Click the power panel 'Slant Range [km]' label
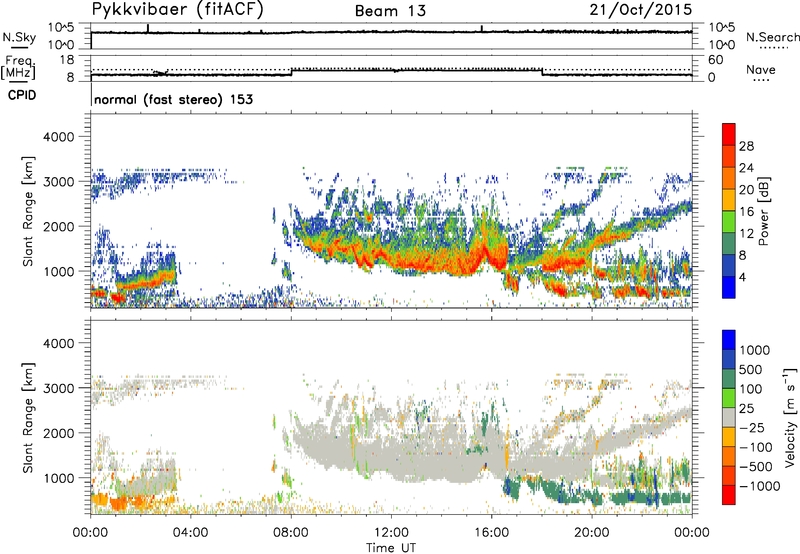The height and width of the screenshot is (554, 800). 28,211
